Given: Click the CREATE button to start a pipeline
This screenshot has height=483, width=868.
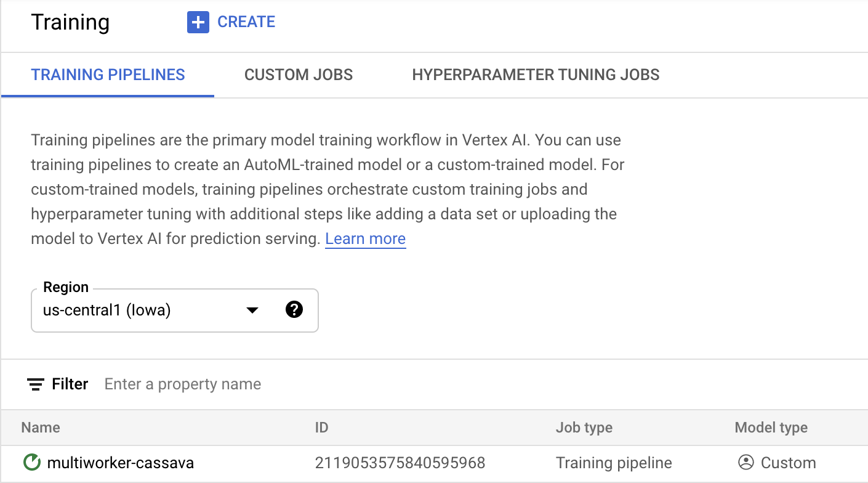Looking at the screenshot, I should click(x=231, y=22).
